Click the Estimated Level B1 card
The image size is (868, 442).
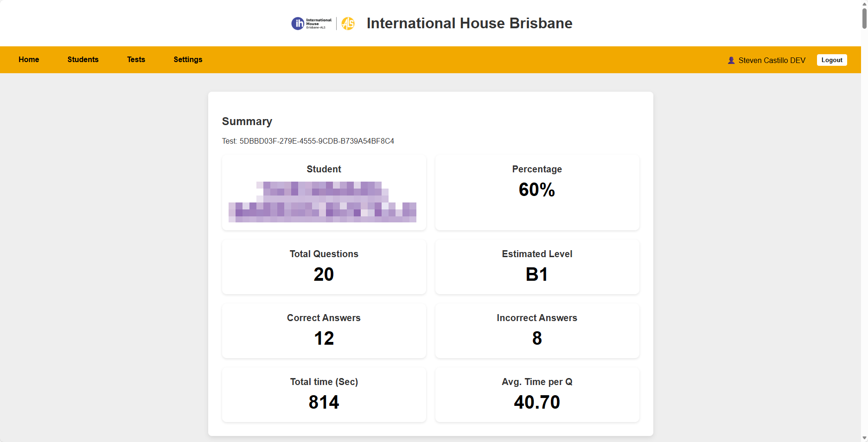pyautogui.click(x=537, y=267)
